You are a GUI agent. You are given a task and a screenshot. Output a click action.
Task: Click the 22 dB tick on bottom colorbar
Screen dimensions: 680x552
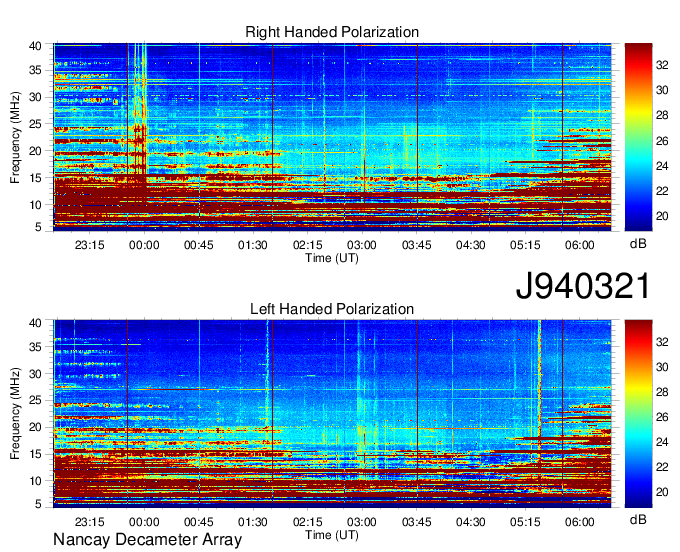(x=662, y=467)
